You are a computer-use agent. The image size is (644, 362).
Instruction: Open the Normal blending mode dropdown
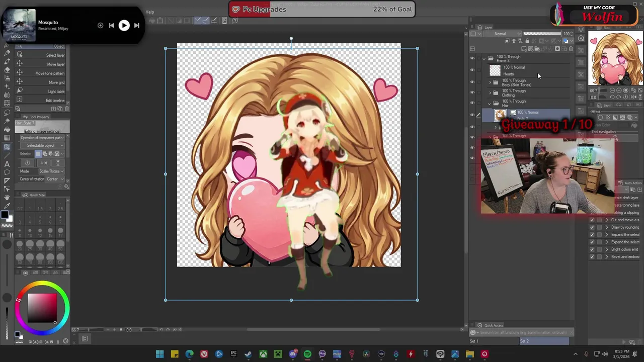502,34
